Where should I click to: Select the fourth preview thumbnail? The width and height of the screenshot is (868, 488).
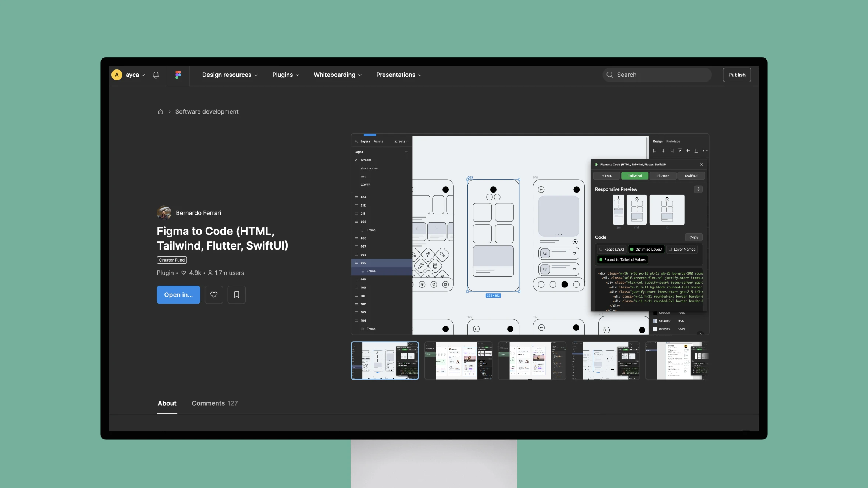coord(606,361)
